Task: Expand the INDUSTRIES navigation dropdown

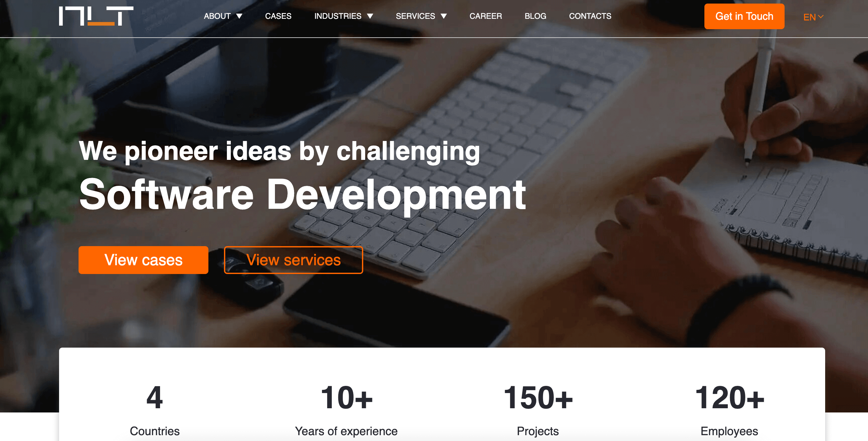Action: pyautogui.click(x=343, y=16)
